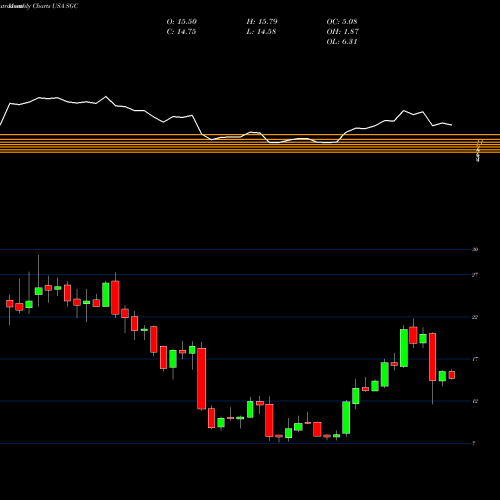Click the orange indicator band's overlapping value labels
This screenshot has height=500, width=500.
[x=479, y=151]
